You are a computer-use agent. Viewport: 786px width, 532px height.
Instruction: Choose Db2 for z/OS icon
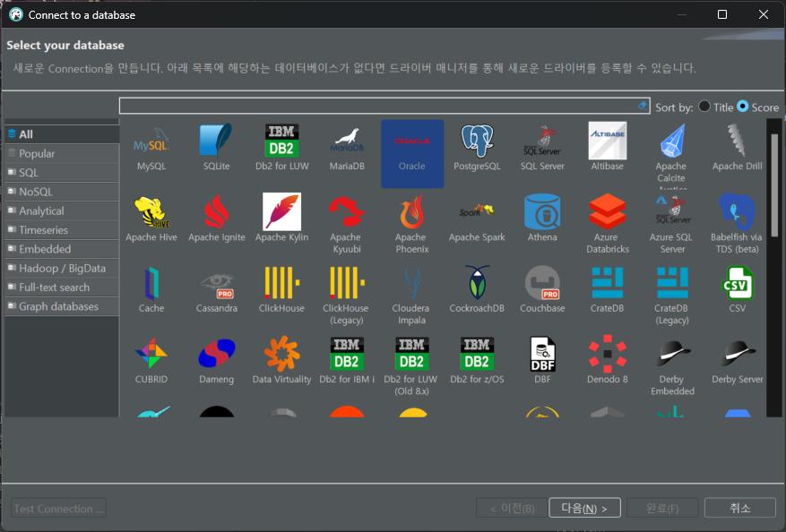click(477, 361)
